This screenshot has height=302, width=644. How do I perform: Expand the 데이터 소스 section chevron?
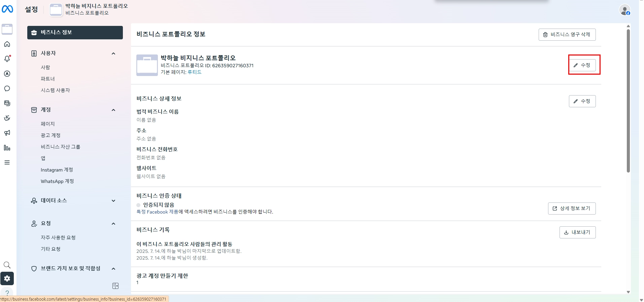[113, 201]
